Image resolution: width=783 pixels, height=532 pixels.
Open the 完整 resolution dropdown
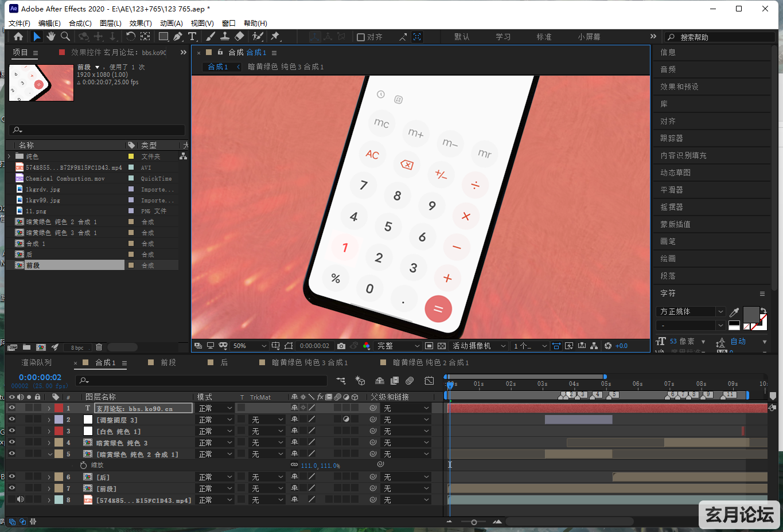click(x=398, y=346)
